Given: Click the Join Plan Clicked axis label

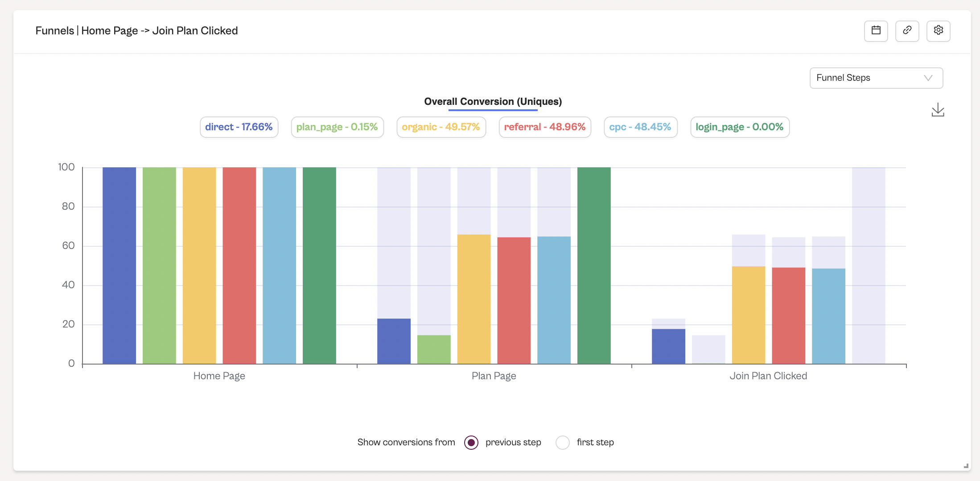Looking at the screenshot, I should pos(768,376).
